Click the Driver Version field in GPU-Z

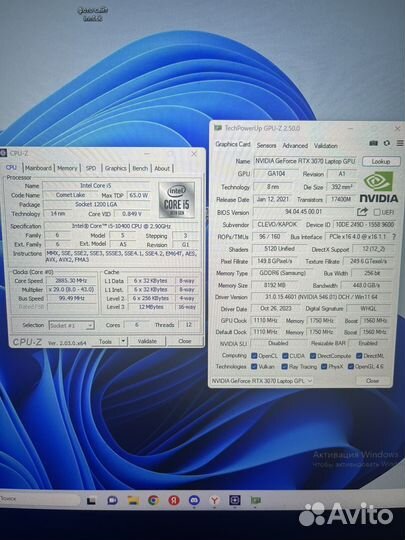[x=322, y=296]
